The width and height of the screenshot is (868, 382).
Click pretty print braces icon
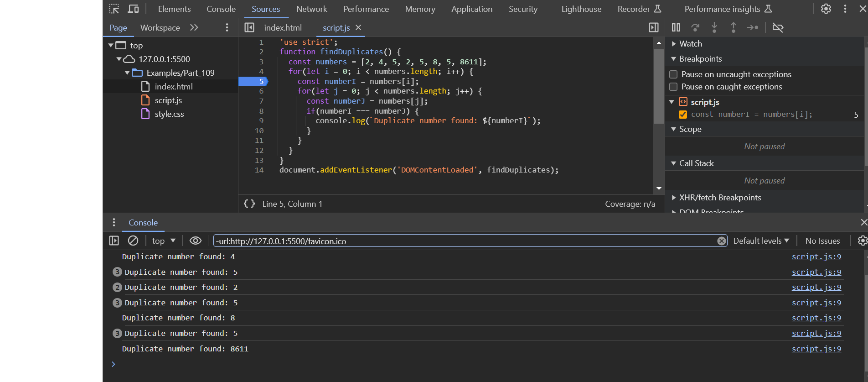(x=249, y=204)
